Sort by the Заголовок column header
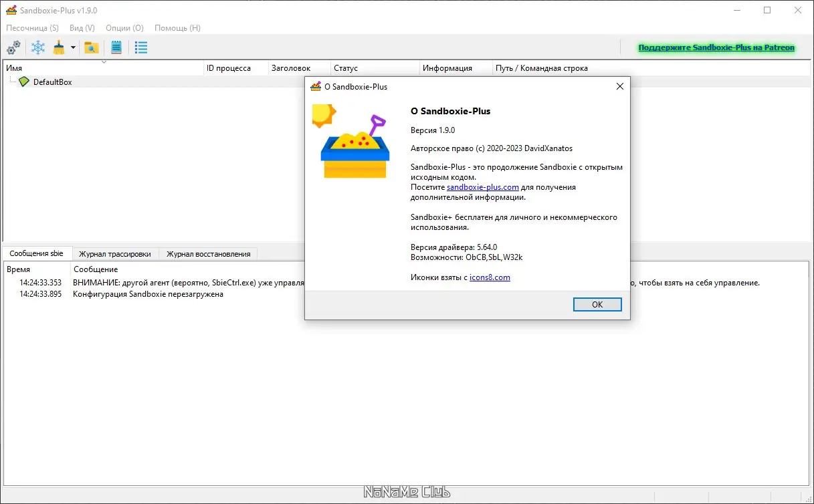Screen dimensions: 814x504 (x=300, y=68)
